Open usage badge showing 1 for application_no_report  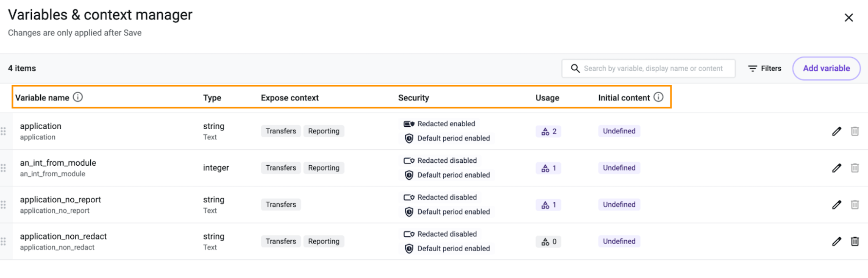[548, 205]
